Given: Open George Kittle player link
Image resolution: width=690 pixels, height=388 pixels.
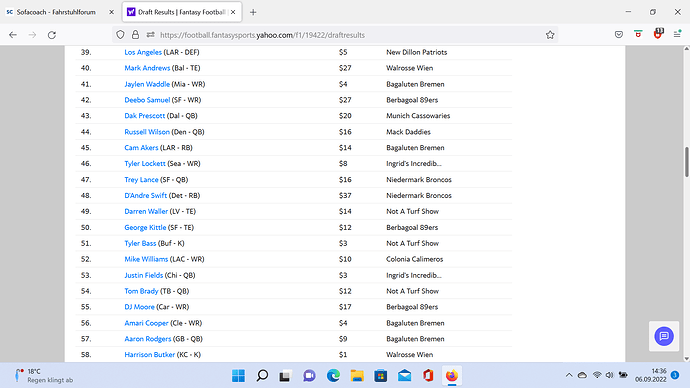Looking at the screenshot, I should pos(145,227).
